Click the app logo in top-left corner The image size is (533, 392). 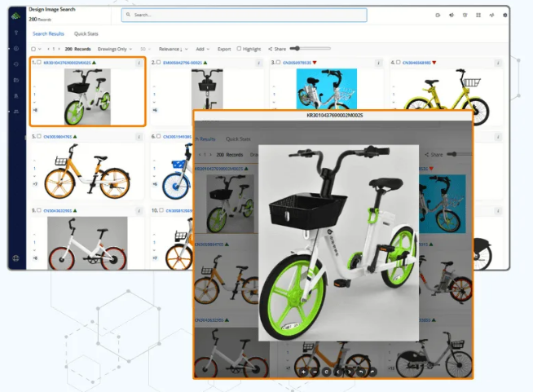16,14
